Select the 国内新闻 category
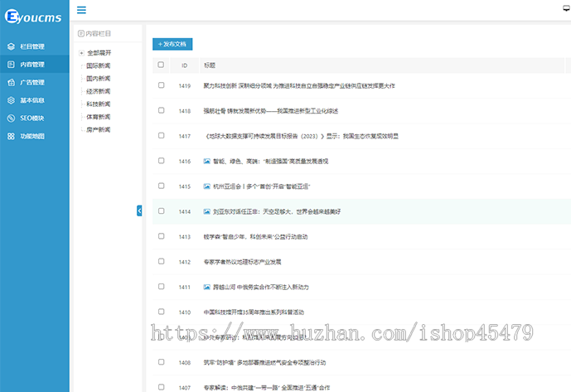Viewport: 571px width, 392px height. 99,79
